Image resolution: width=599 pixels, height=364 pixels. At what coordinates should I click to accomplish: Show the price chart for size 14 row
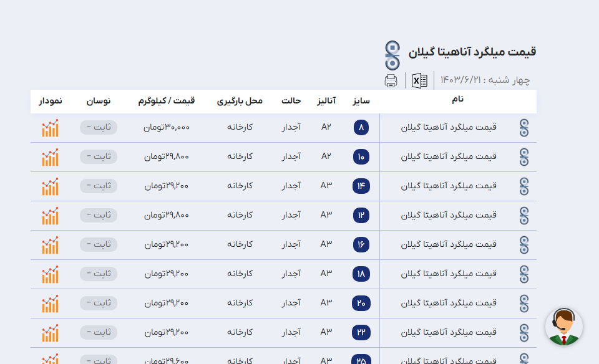[50, 186]
